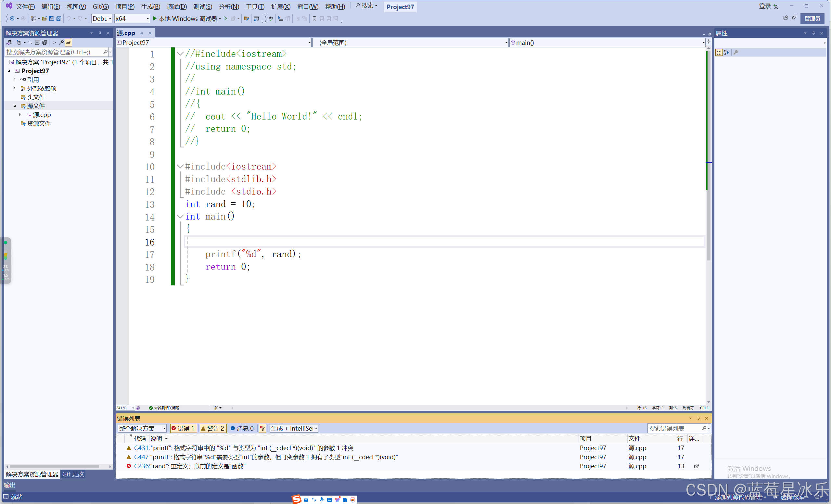Expand the 引用 tree node
Image resolution: width=831 pixels, height=504 pixels.
click(x=15, y=80)
